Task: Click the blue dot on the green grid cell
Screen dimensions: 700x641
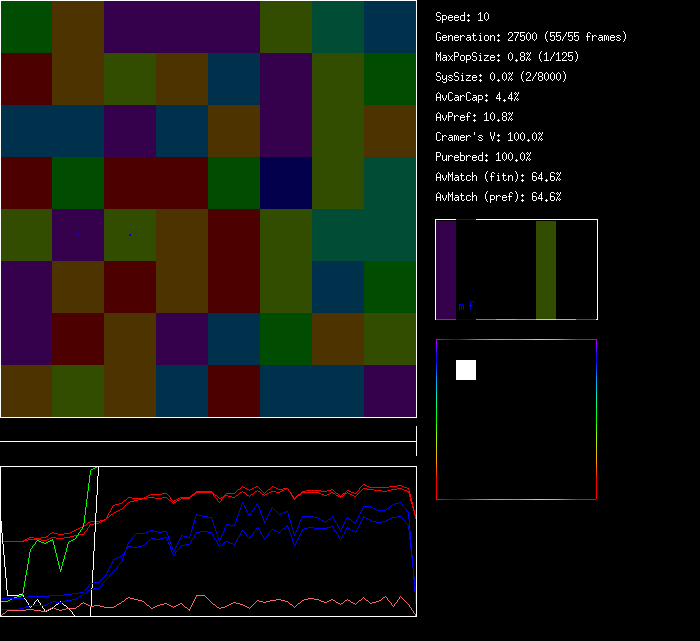Action: [130, 234]
